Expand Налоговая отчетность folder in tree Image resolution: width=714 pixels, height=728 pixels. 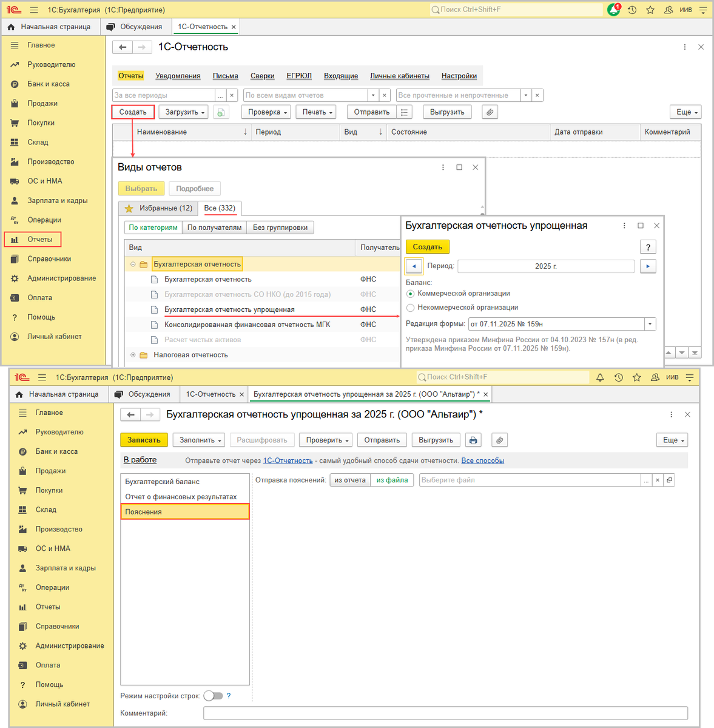click(133, 355)
